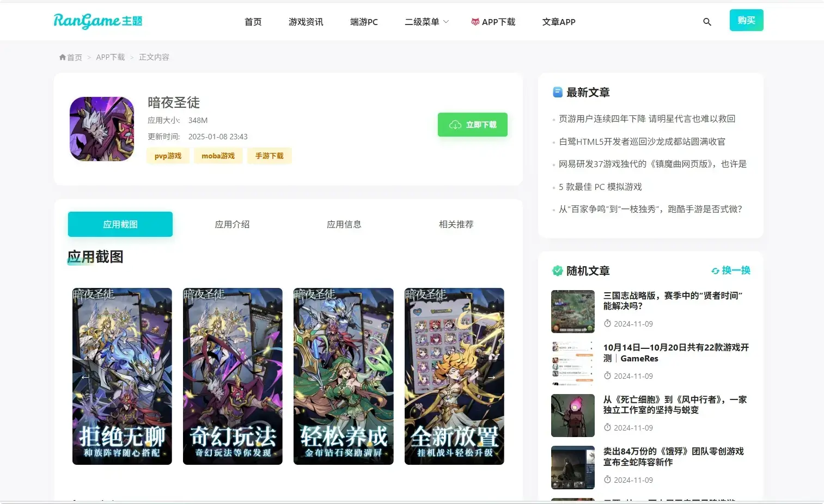The width and height of the screenshot is (824, 504).
Task: Click the green 购买 button
Action: coord(746,20)
